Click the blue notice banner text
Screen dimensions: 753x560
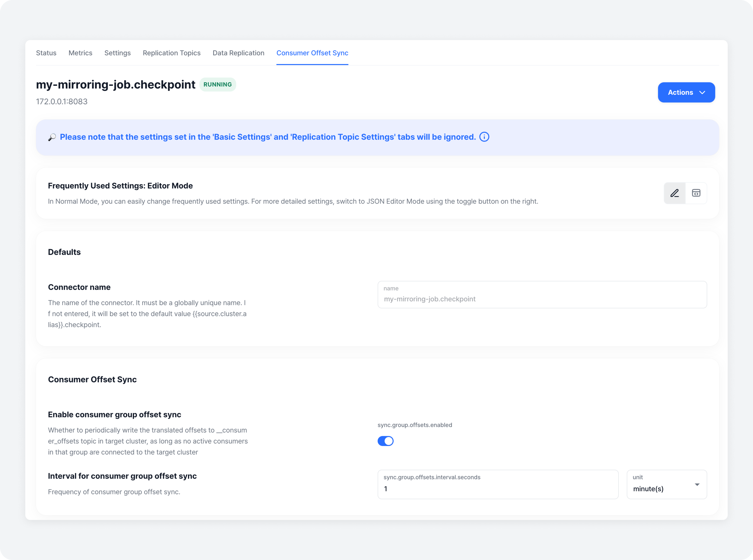click(x=268, y=137)
